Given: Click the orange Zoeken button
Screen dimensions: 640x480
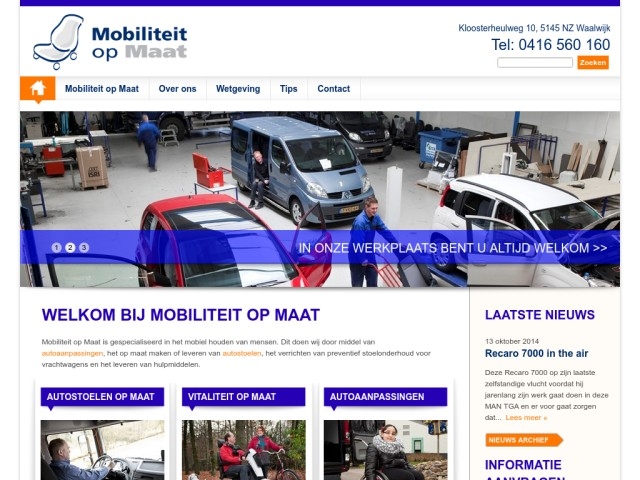Looking at the screenshot, I should pos(593,62).
